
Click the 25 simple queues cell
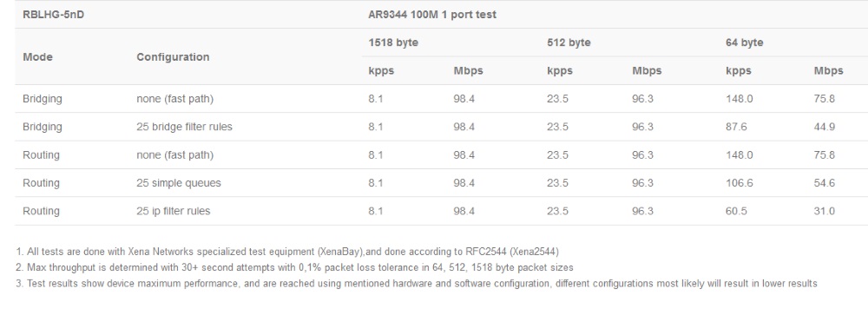coord(178,183)
